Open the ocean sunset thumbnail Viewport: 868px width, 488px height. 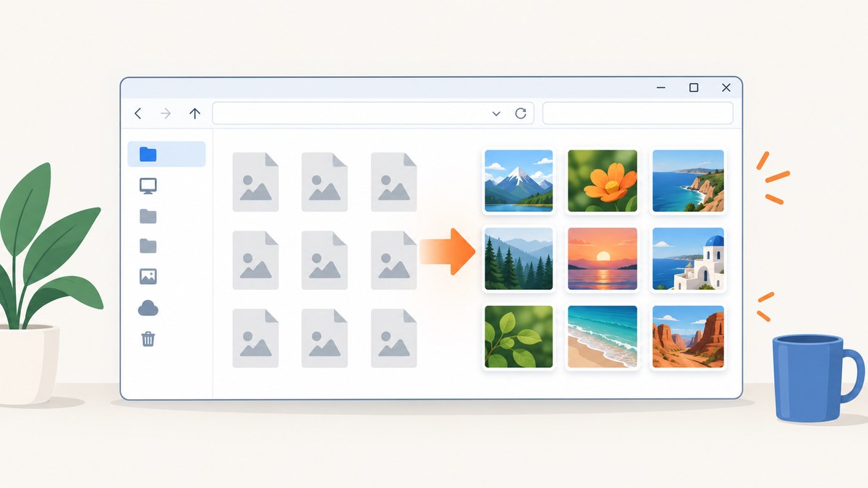(x=603, y=259)
